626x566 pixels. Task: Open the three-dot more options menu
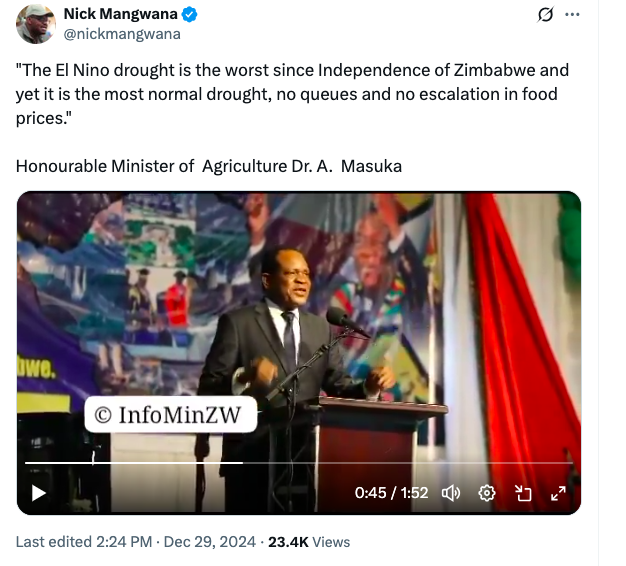572,14
